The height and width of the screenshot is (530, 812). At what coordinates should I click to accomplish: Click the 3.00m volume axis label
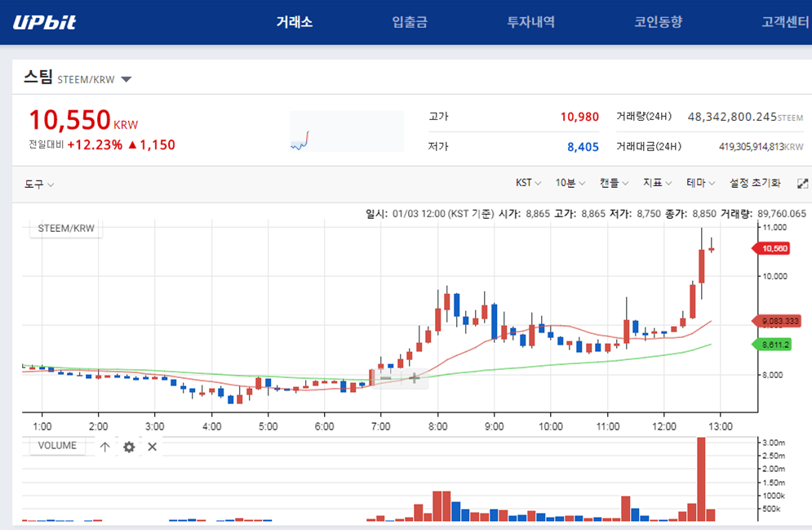pyautogui.click(x=774, y=443)
